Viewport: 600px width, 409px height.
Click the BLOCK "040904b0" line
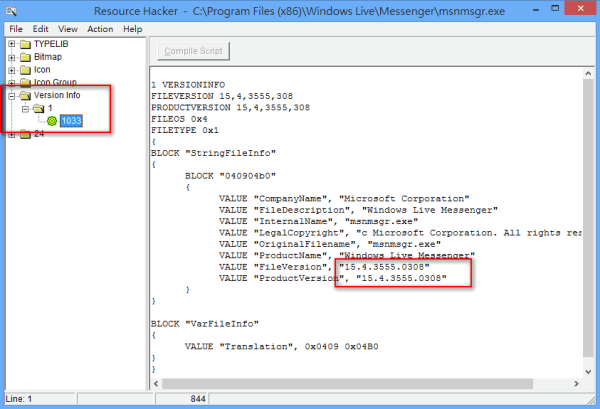[x=230, y=176]
